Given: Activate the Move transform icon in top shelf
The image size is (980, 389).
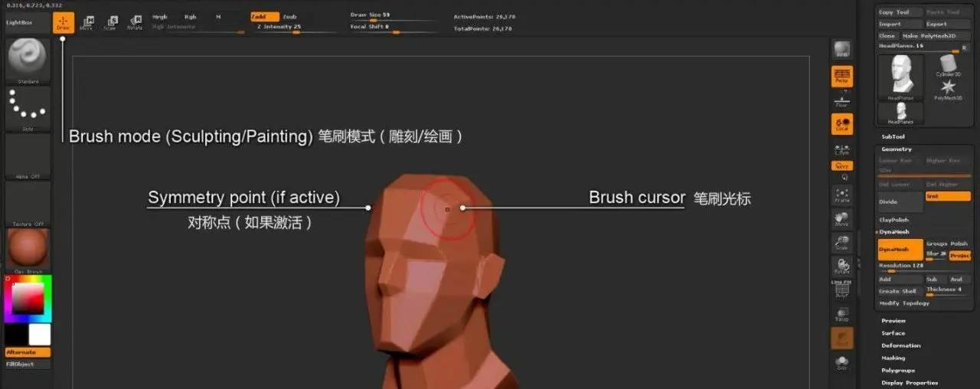Looking at the screenshot, I should (x=86, y=23).
